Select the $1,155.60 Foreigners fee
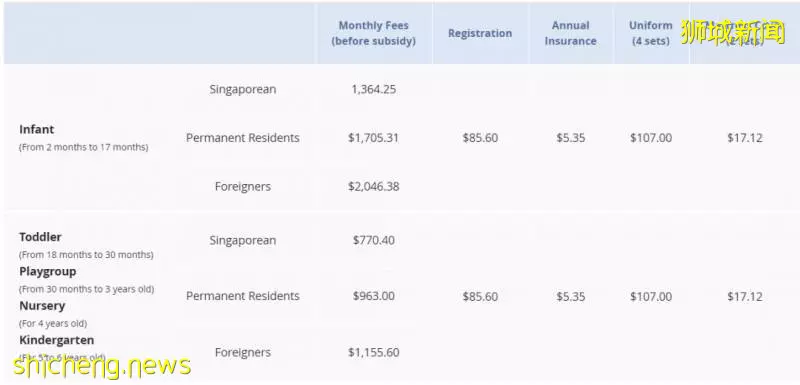 pyautogui.click(x=373, y=352)
